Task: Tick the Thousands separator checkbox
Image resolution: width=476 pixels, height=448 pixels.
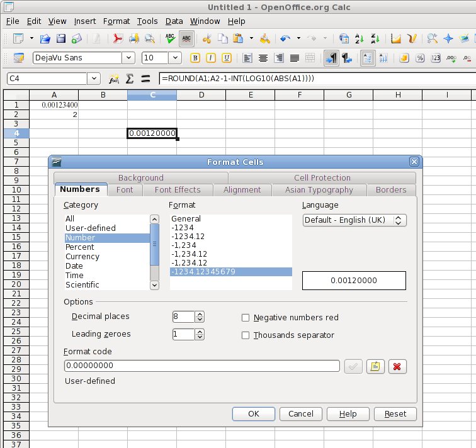Action: point(246,335)
